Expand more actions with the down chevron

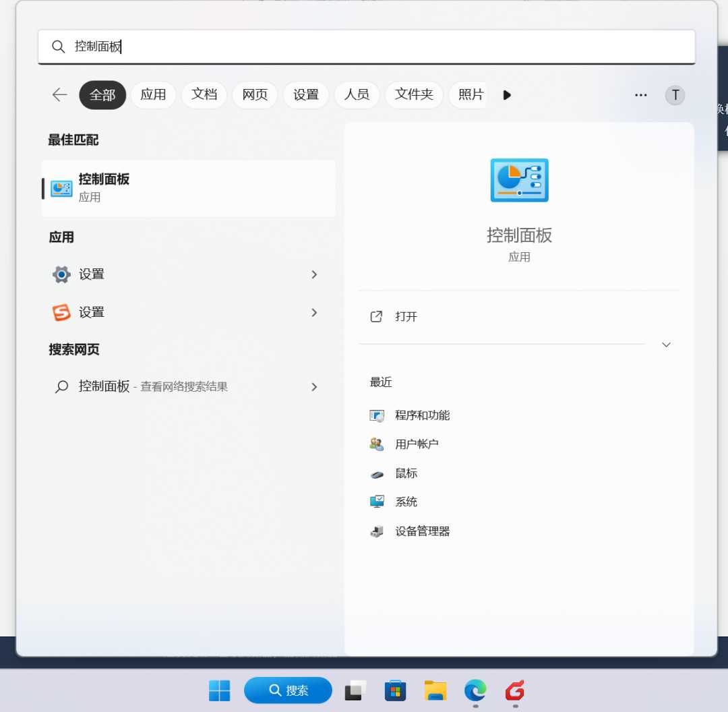pos(666,345)
